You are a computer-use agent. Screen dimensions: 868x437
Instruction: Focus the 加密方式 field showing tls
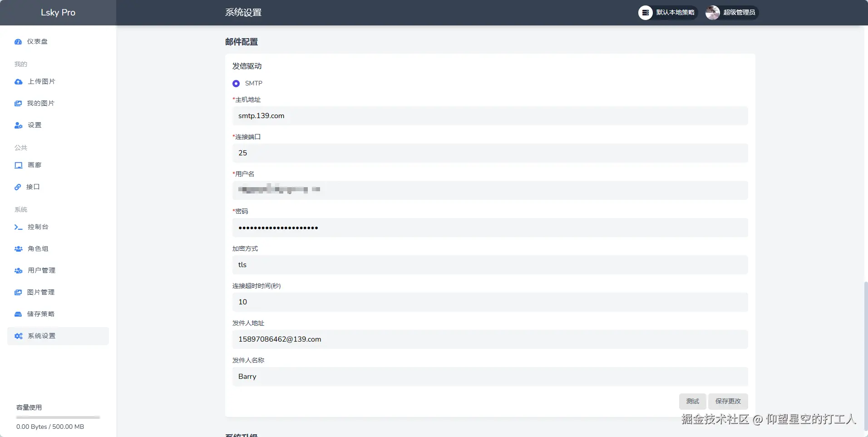coord(490,265)
